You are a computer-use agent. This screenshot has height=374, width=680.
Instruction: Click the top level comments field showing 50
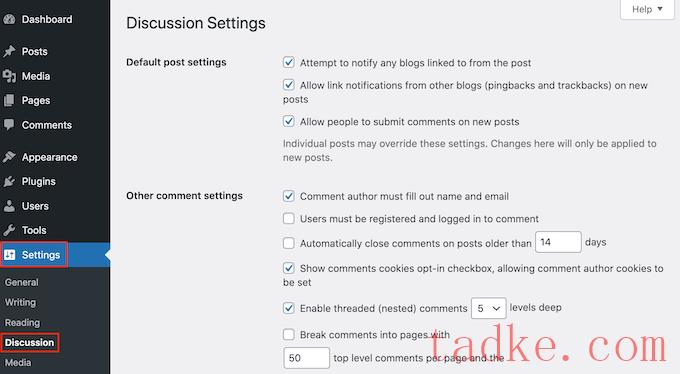click(x=306, y=358)
